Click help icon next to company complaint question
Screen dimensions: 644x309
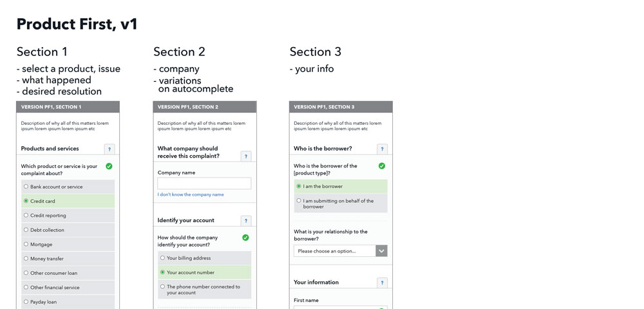(245, 156)
